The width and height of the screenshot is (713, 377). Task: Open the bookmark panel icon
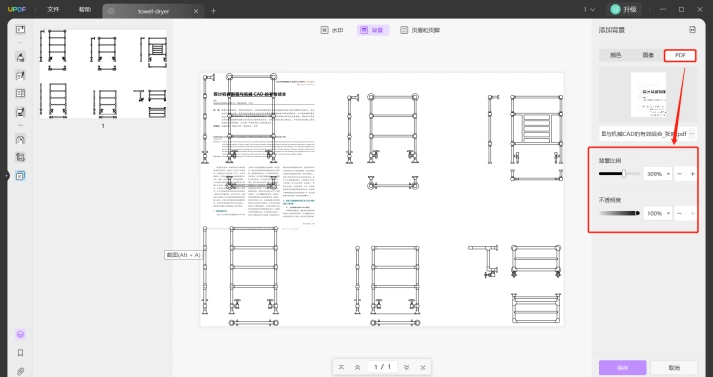click(x=20, y=353)
